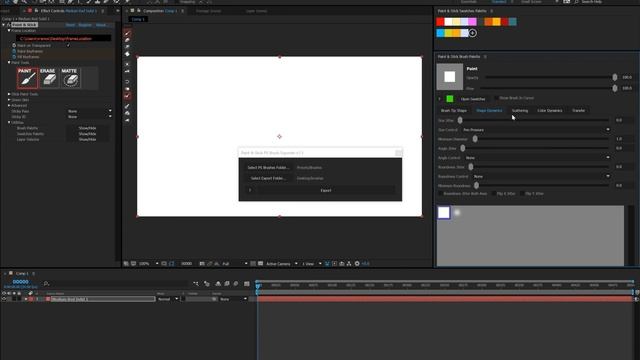The height and width of the screenshot is (360, 640).
Task: Select the PAINT brush tool
Action: tap(27, 78)
